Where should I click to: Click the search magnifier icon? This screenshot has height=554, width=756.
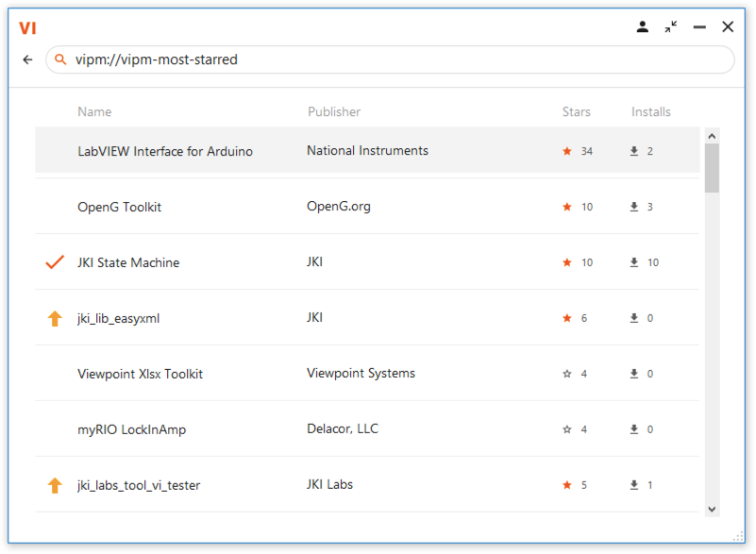[60, 59]
